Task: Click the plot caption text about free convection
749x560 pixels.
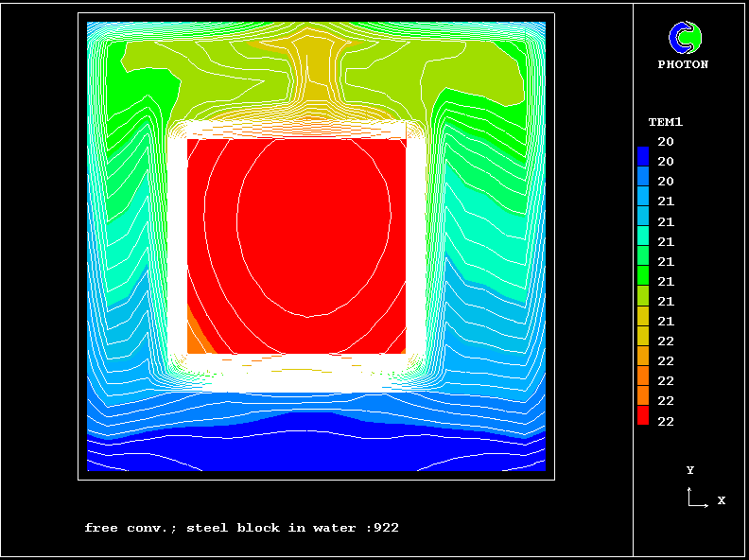Action: [x=241, y=528]
